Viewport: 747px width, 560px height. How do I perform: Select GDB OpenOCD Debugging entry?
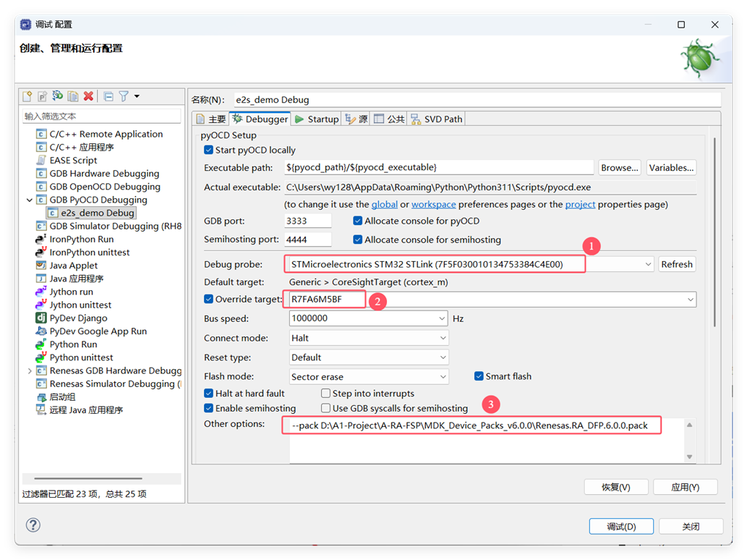pos(105,186)
